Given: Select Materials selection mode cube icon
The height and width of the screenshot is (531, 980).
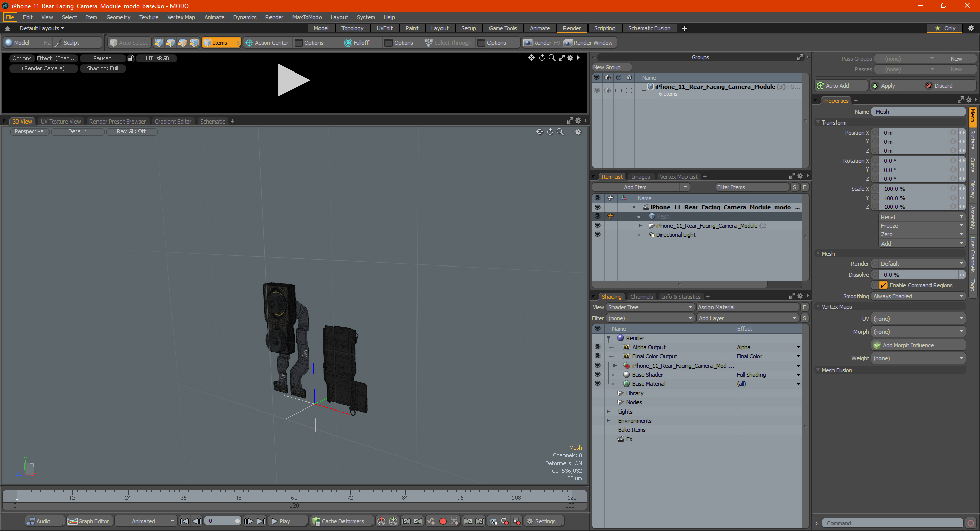Looking at the screenshot, I should pyautogui.click(x=194, y=43).
